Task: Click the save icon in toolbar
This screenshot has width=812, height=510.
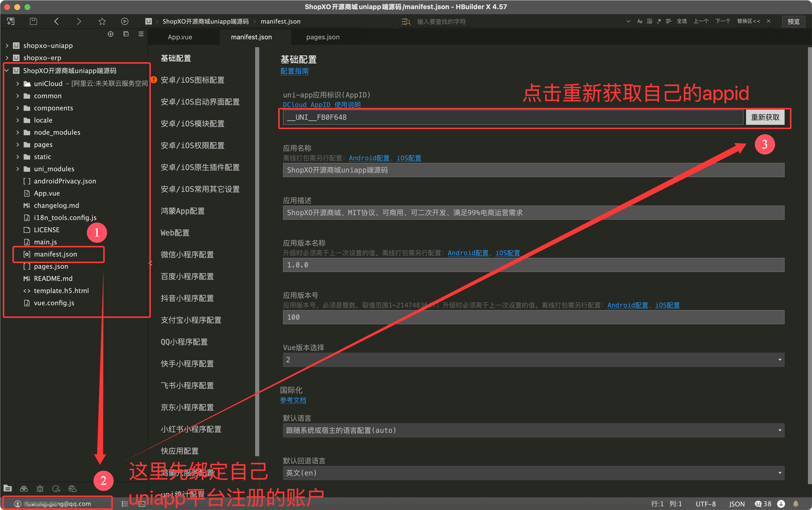Action: [33, 22]
